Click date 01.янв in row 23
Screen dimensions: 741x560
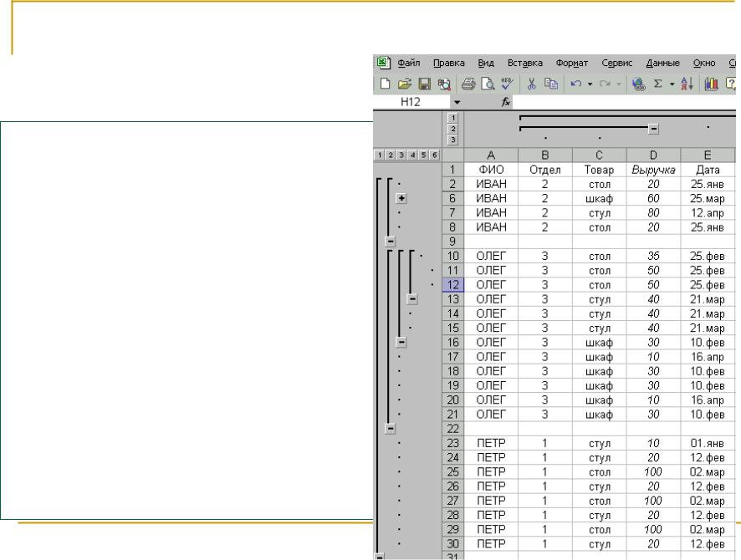[x=708, y=443]
